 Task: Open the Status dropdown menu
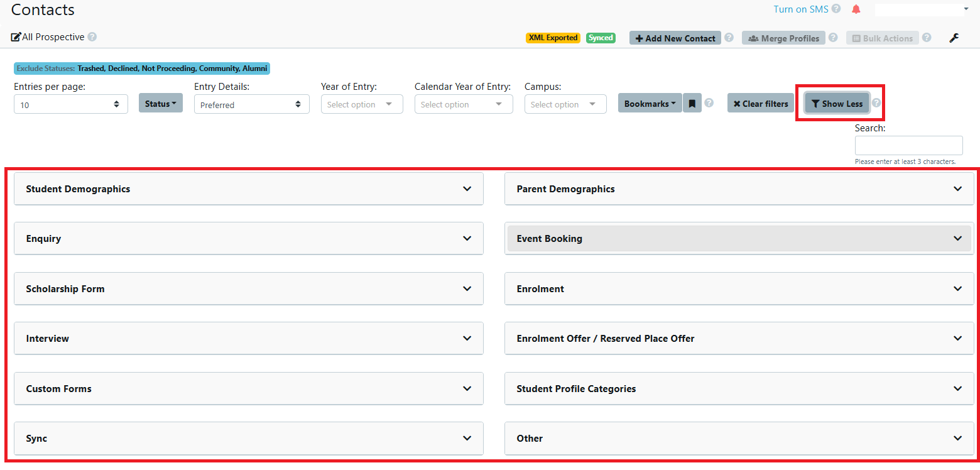click(x=160, y=104)
